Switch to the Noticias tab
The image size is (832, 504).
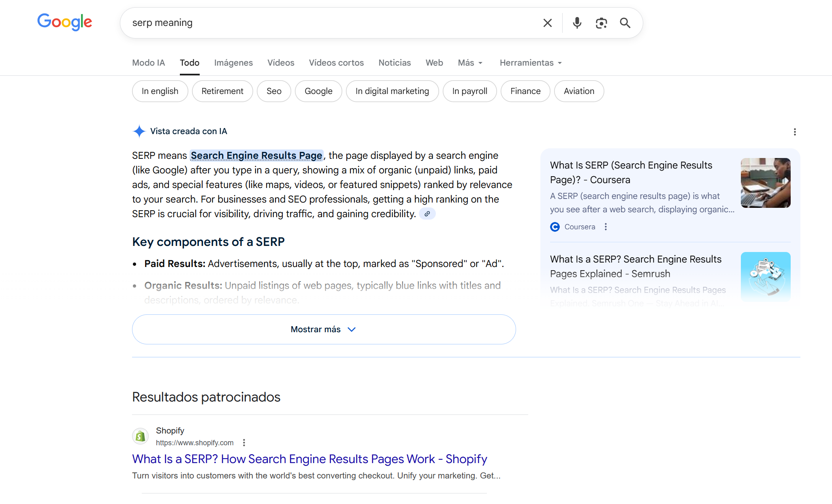point(395,63)
